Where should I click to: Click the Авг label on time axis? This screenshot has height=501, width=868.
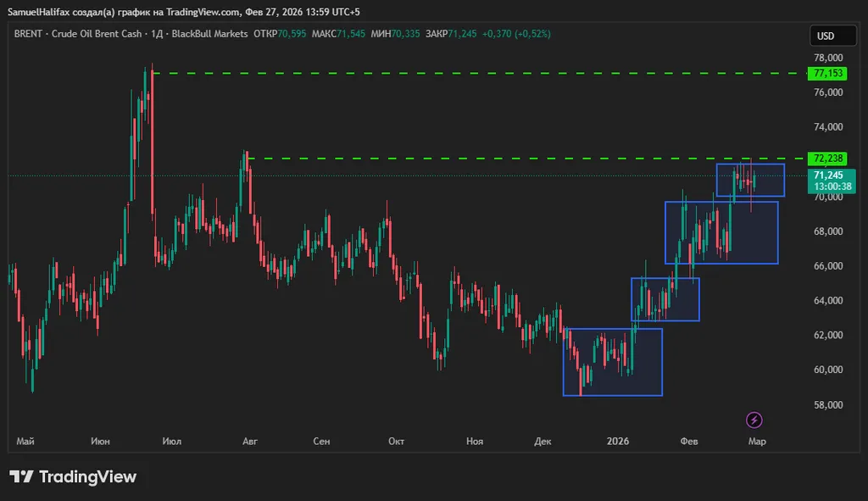pyautogui.click(x=250, y=442)
